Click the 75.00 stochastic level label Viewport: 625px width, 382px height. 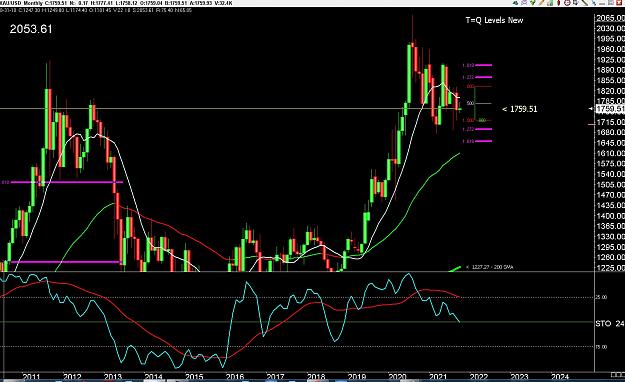601,347
